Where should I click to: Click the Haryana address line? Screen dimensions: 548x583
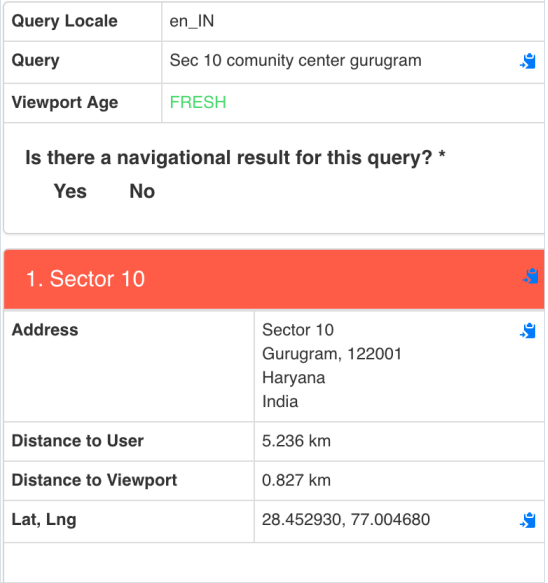point(293,378)
